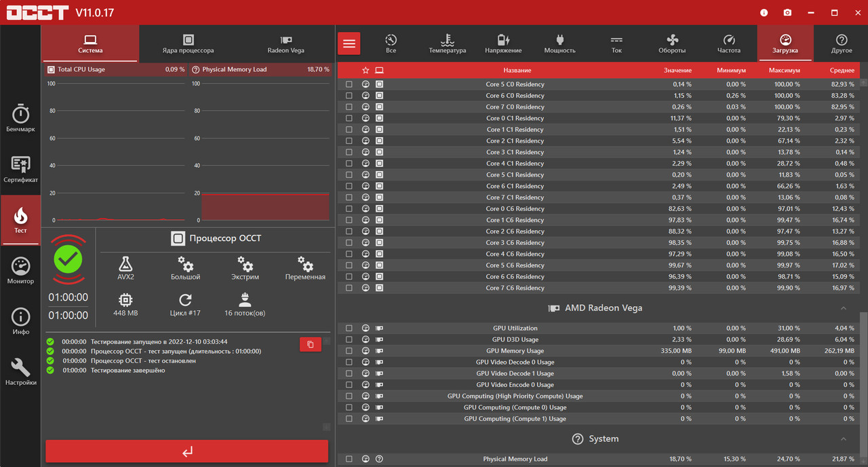Switch to Ядра процессора tab
The image size is (868, 467).
pos(188,43)
